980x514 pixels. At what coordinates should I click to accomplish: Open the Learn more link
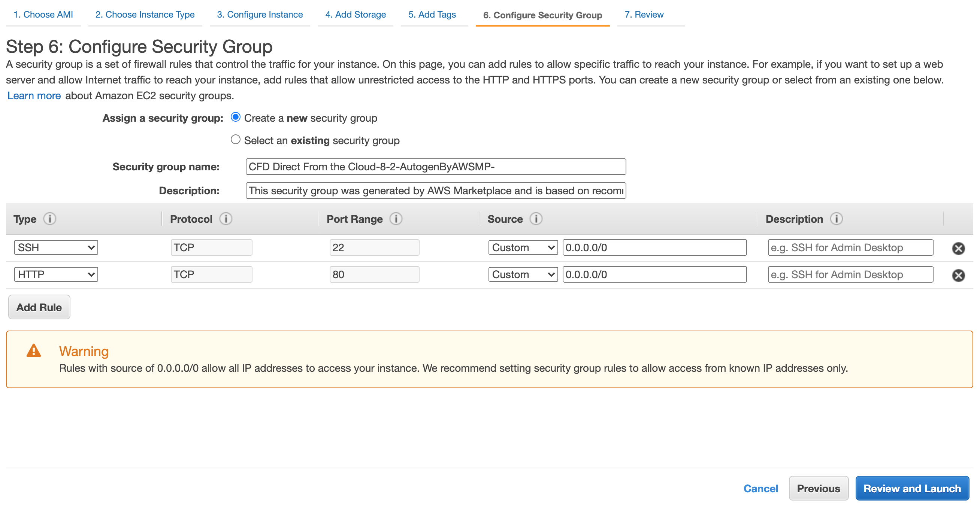click(x=34, y=95)
